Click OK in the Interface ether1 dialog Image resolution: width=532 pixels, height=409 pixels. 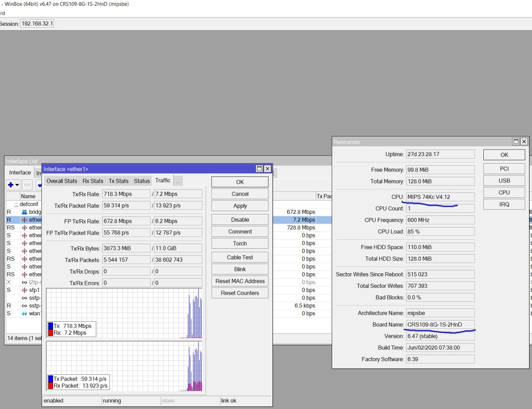click(240, 182)
